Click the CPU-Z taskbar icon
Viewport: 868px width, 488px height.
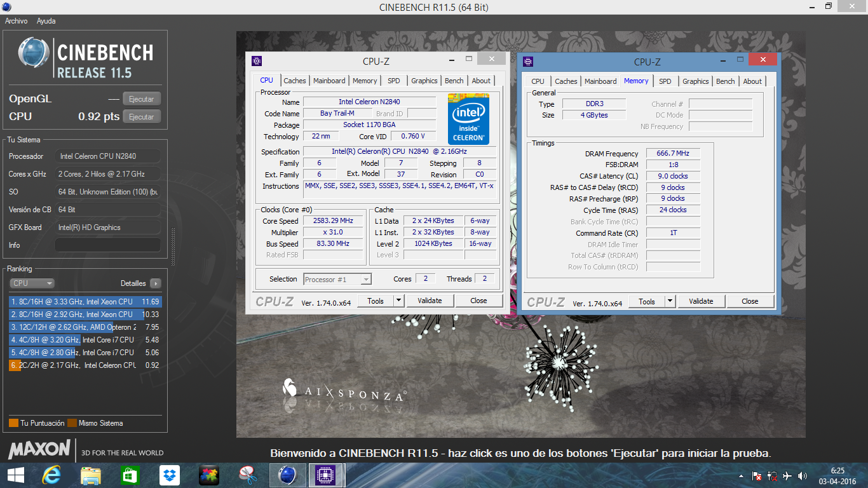point(327,475)
